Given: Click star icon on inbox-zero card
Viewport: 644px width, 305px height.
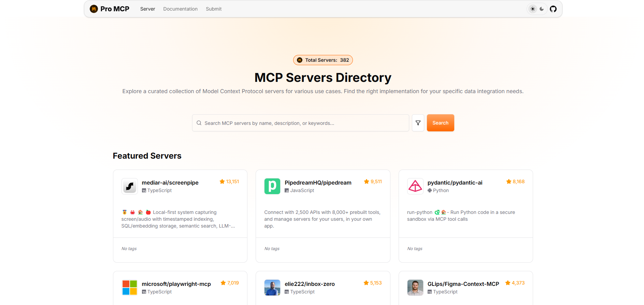Looking at the screenshot, I should coord(366,283).
